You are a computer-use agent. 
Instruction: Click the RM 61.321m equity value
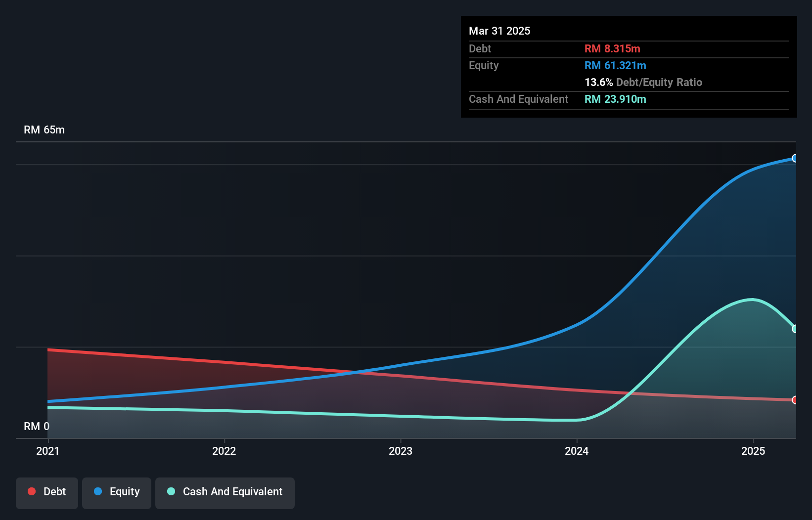(615, 65)
